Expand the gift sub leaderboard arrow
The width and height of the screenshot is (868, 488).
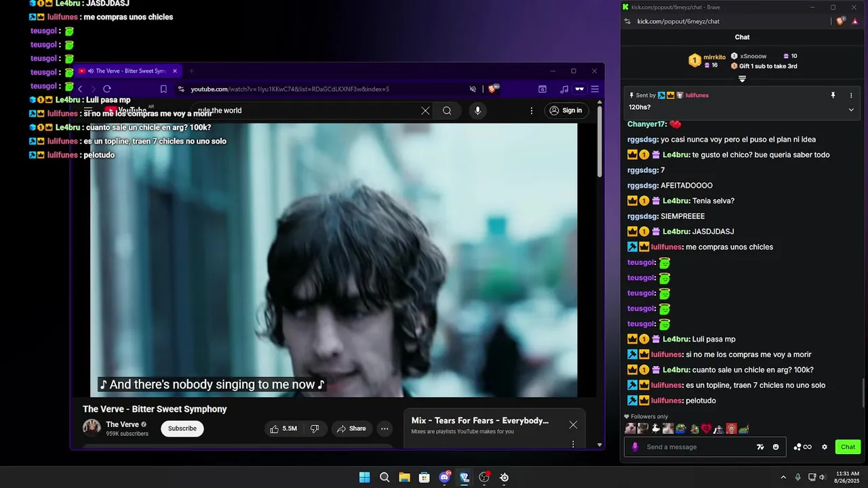pos(742,79)
